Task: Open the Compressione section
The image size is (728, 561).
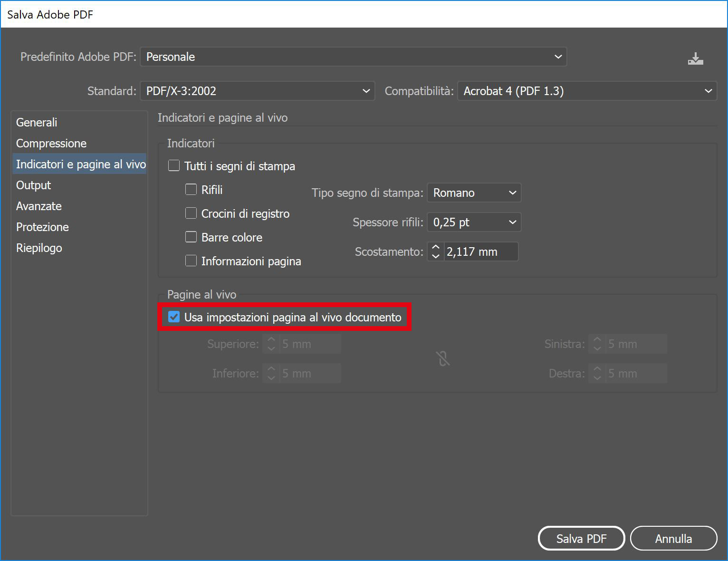Action: [51, 143]
